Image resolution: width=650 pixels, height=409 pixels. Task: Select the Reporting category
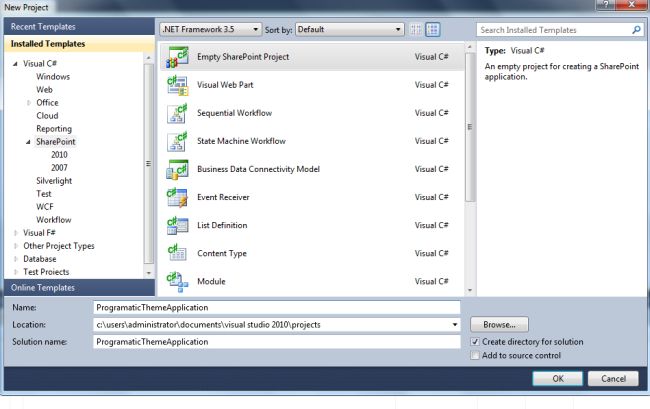point(54,129)
